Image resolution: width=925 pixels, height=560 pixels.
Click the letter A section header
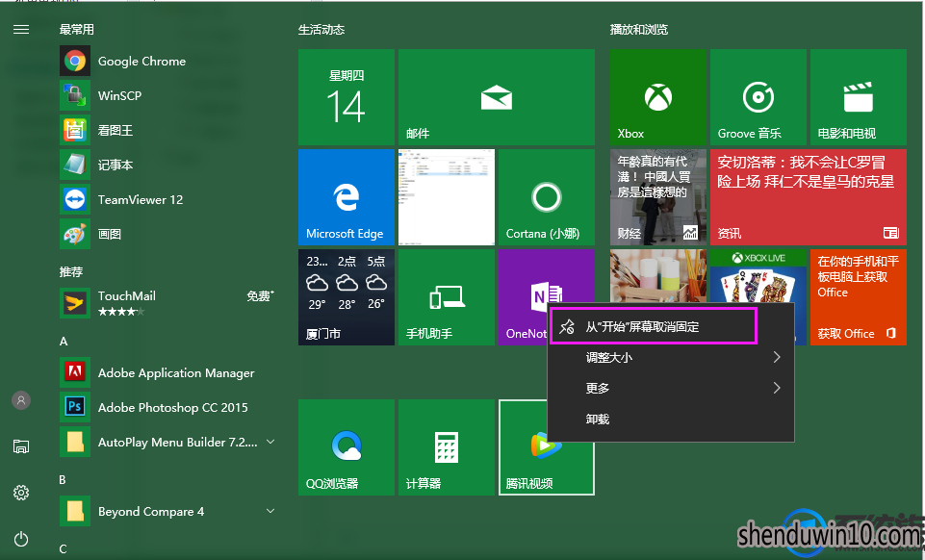pyautogui.click(x=64, y=342)
